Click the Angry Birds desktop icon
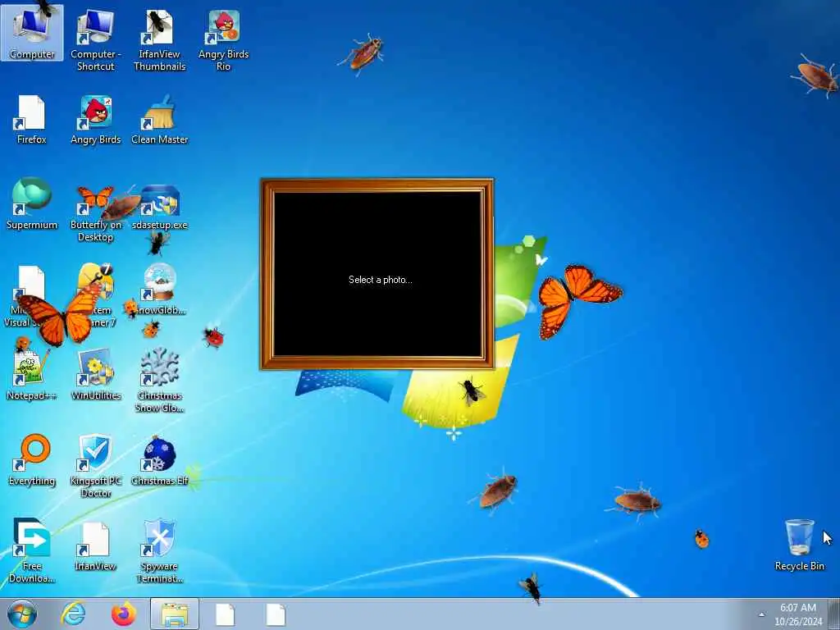The height and width of the screenshot is (630, 840). (x=95, y=120)
